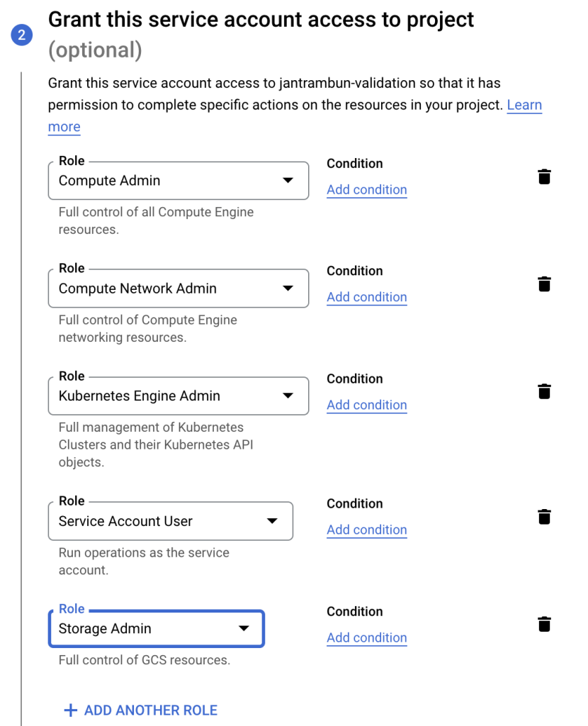Click Add condition beside Service Account User
The width and height of the screenshot is (588, 726).
click(366, 530)
